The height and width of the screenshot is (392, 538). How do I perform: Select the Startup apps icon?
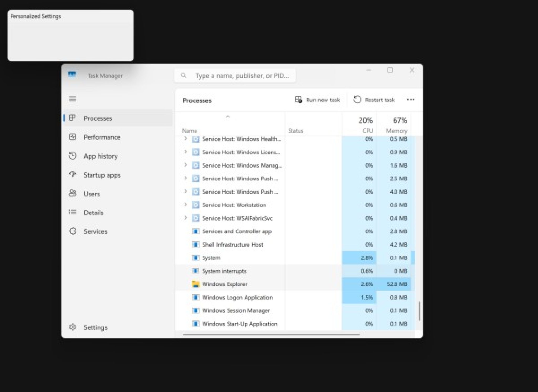point(73,175)
